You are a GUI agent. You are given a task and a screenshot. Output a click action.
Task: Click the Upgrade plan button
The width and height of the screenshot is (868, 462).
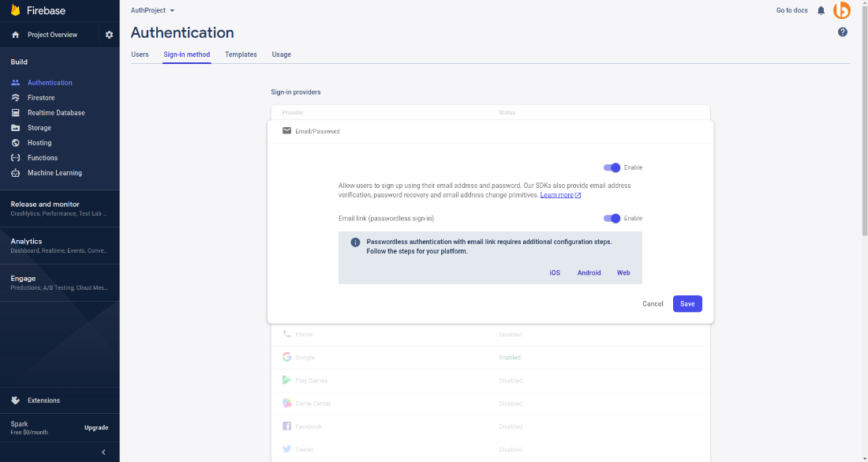[x=96, y=428]
